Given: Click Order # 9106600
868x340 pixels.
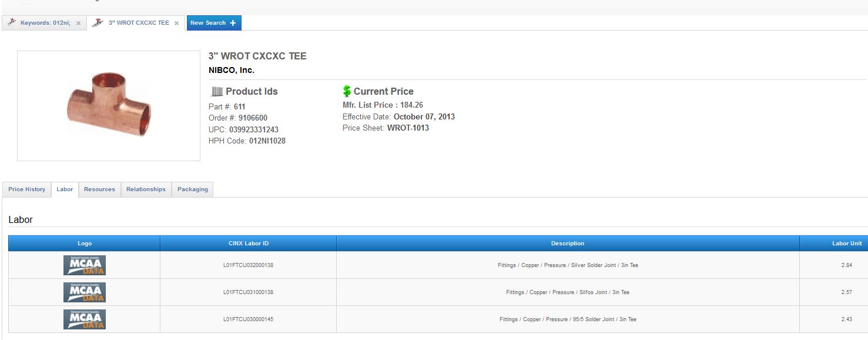Looking at the screenshot, I should (x=238, y=118).
